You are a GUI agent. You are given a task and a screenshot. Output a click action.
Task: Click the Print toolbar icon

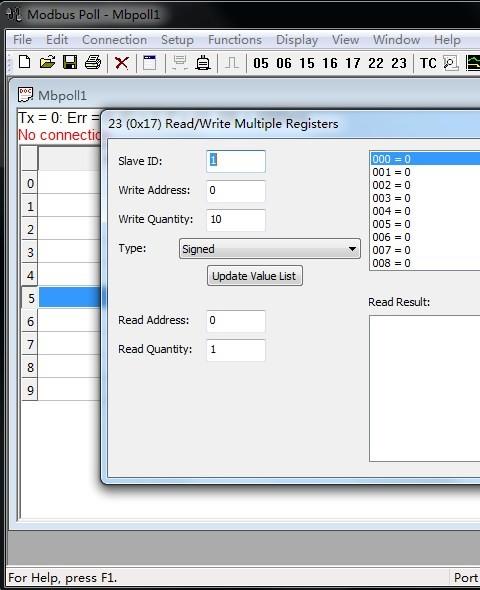click(x=93, y=62)
